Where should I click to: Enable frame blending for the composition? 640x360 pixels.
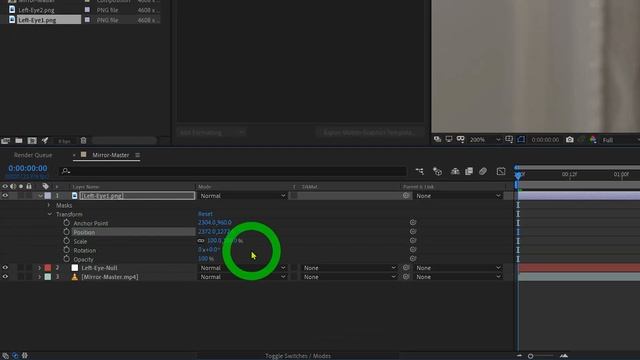[x=469, y=171]
